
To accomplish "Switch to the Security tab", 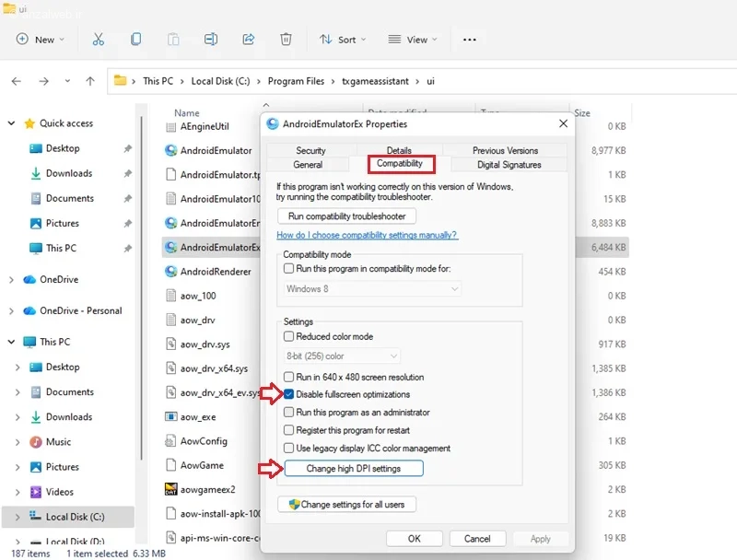I will tap(310, 150).
